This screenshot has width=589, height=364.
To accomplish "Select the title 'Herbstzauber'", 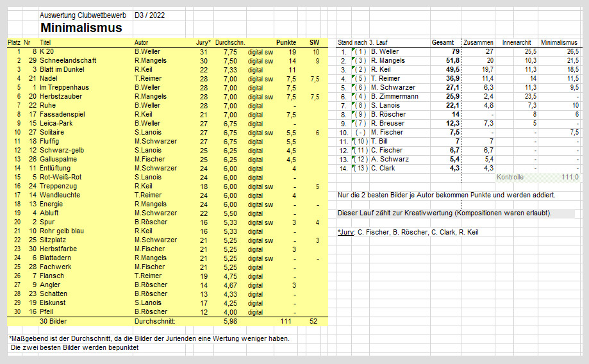I will click(61, 97).
